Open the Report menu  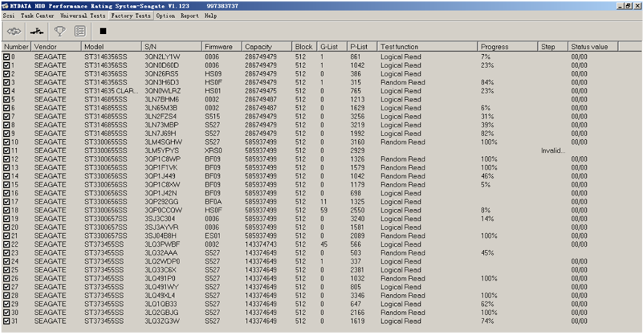coord(189,16)
